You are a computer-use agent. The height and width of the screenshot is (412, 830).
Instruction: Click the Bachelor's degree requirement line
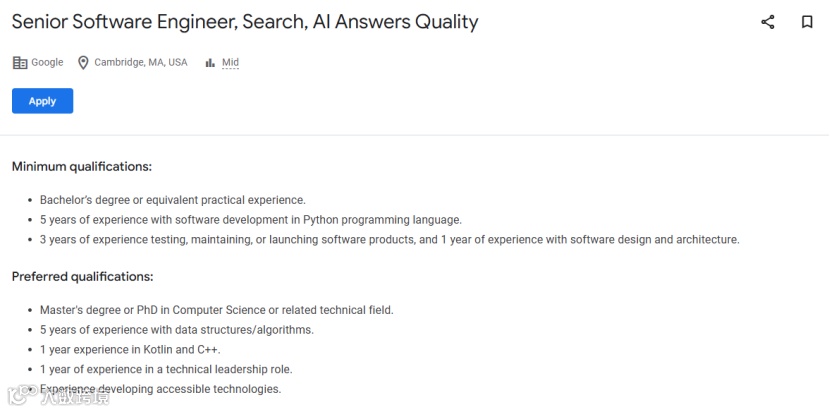click(x=173, y=200)
